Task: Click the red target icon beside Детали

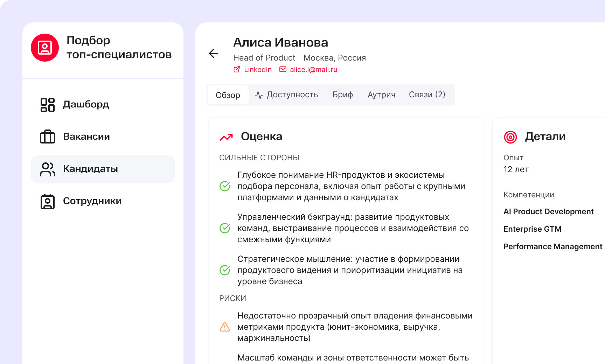Action: (x=510, y=137)
